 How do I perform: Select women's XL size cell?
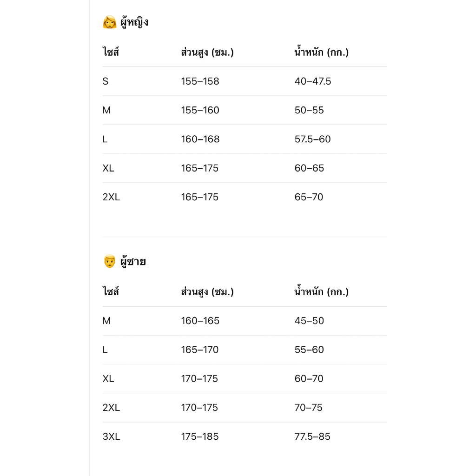pos(108,168)
